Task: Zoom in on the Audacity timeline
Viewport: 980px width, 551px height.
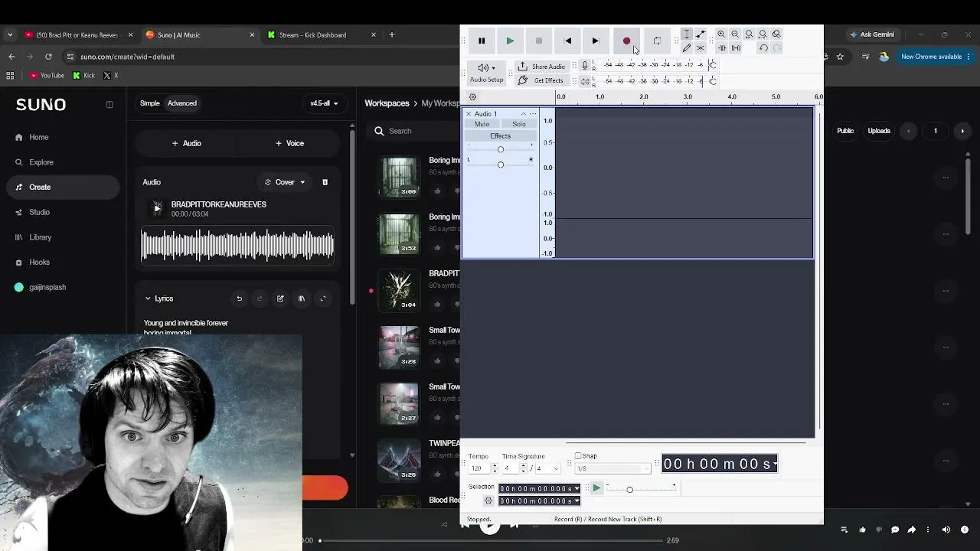Action: point(721,34)
